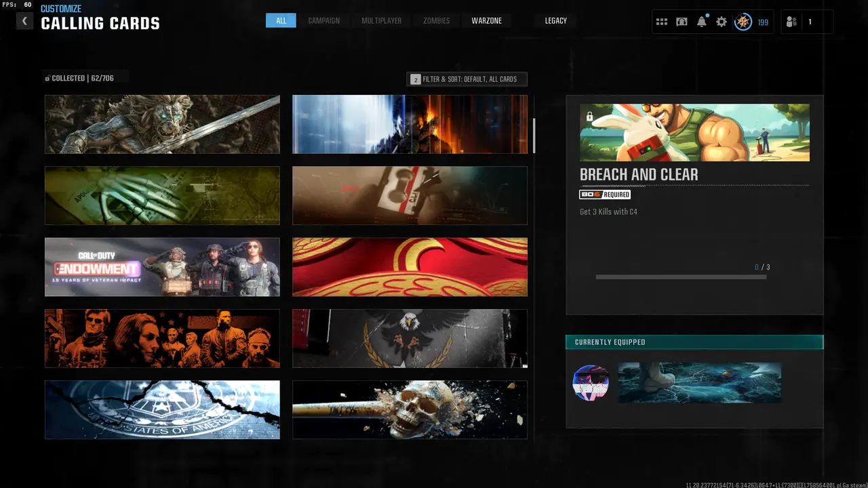Select the armored lion swordsman calling card
Image resolution: width=868 pixels, height=488 pixels.
click(162, 124)
